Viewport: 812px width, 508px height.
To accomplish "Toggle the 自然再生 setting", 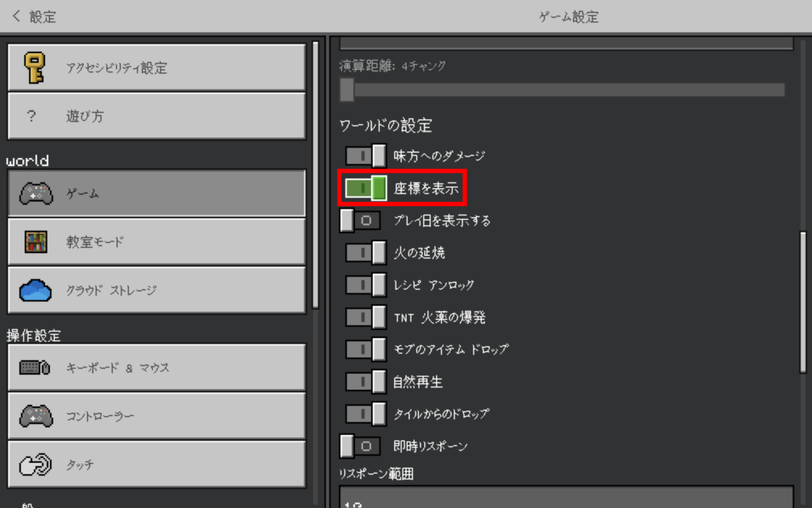I will point(366,382).
